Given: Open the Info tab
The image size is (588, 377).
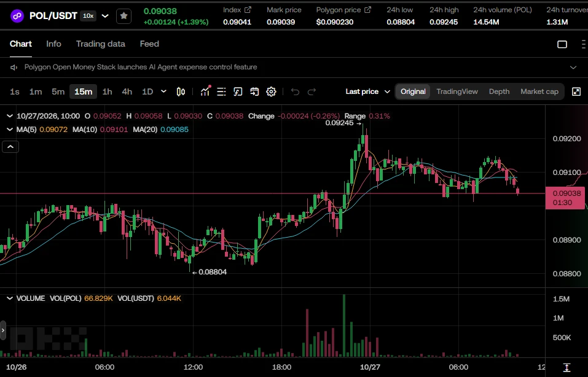Looking at the screenshot, I should click(53, 44).
